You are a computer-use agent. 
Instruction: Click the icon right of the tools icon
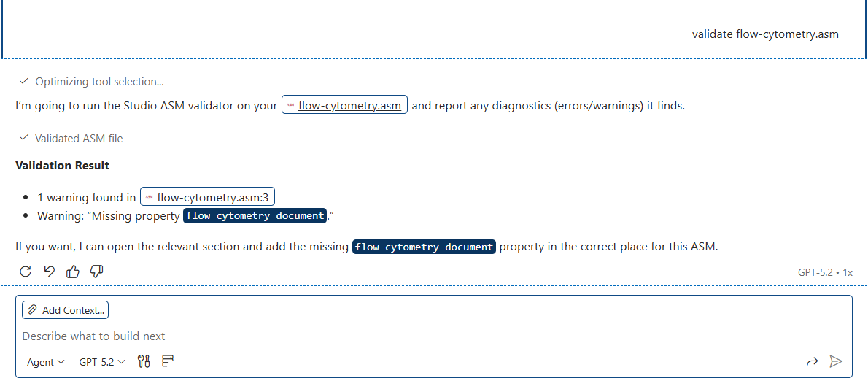[168, 361]
